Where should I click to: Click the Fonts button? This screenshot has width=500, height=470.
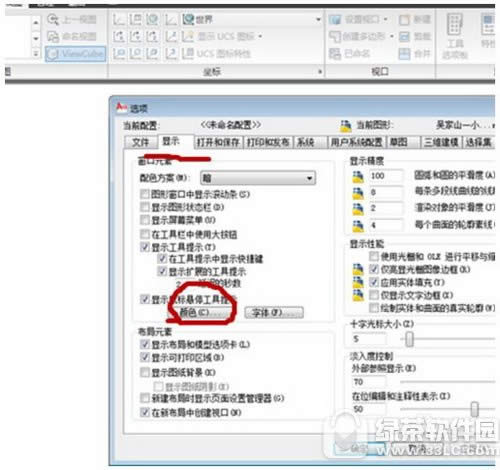[x=274, y=313]
